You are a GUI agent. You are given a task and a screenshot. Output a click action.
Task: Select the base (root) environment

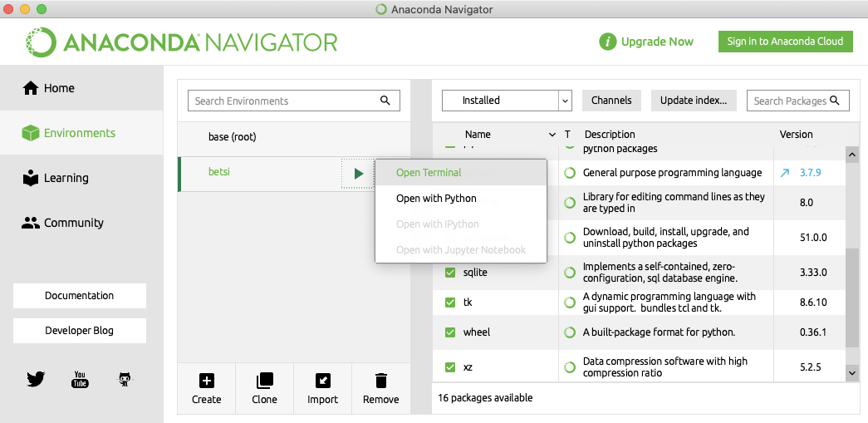pyautogui.click(x=294, y=137)
